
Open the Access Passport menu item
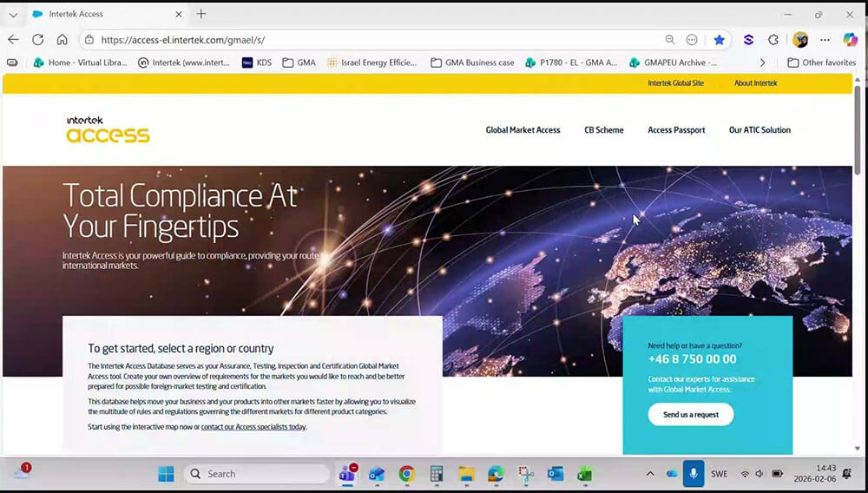pos(676,130)
